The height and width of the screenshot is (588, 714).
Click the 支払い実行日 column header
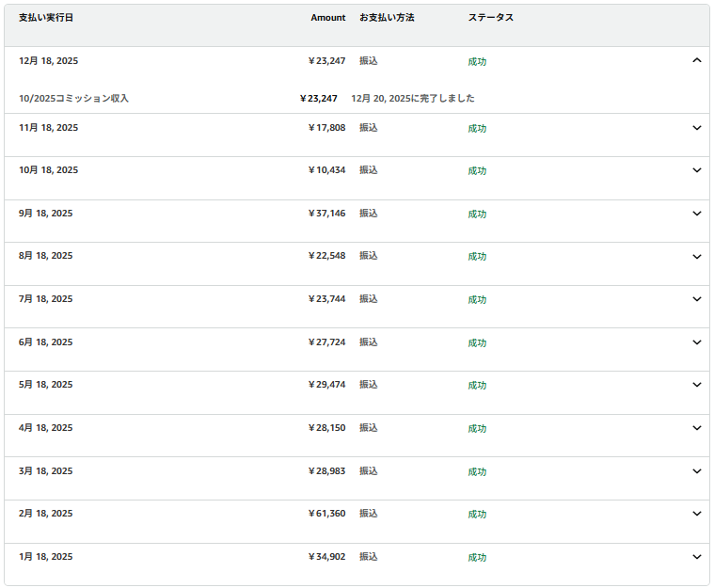pyautogui.click(x=45, y=18)
